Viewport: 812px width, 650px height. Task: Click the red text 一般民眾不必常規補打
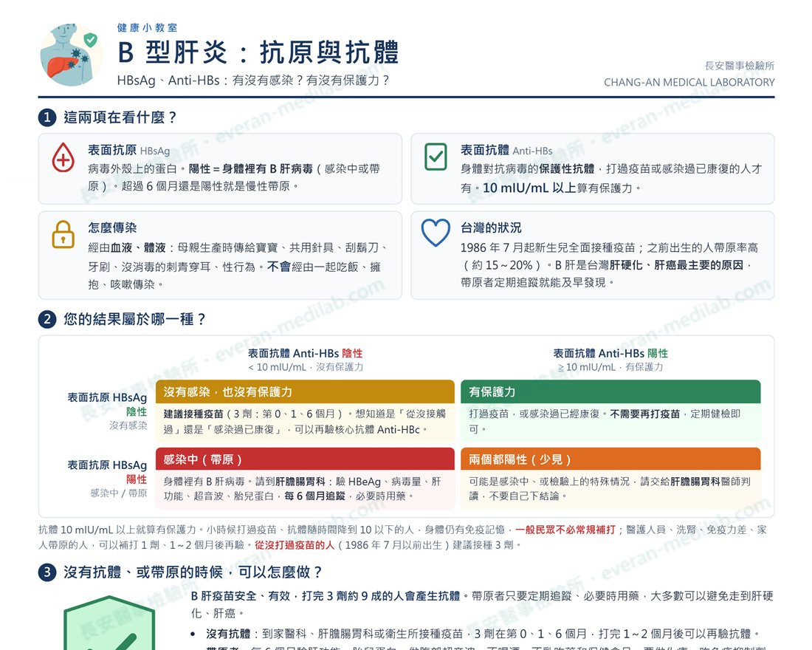[x=565, y=530]
